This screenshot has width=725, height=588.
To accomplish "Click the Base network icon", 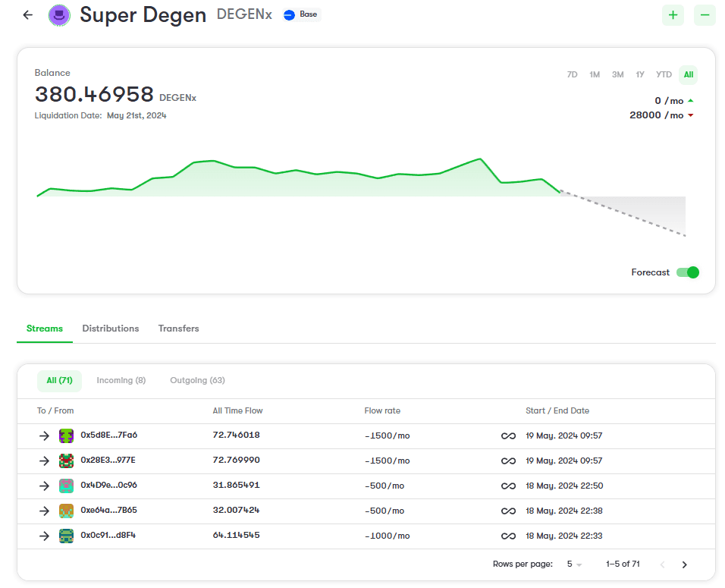I will pyautogui.click(x=290, y=15).
